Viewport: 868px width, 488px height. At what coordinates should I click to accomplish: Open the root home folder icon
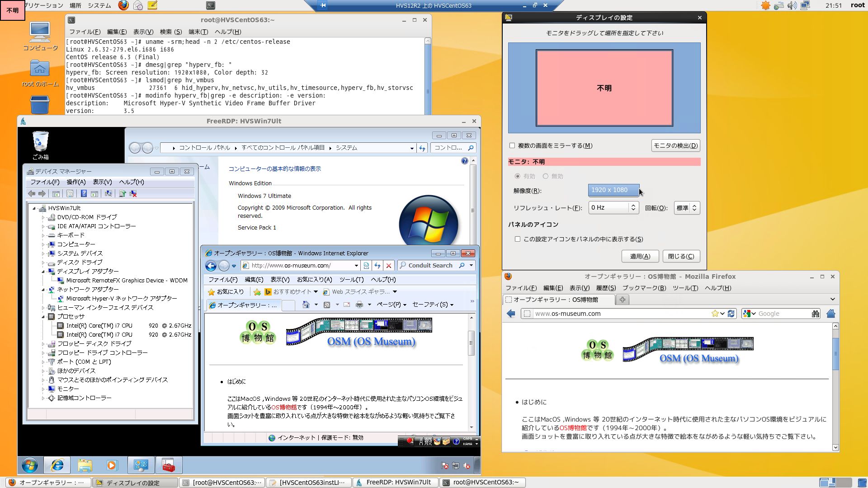(x=40, y=73)
